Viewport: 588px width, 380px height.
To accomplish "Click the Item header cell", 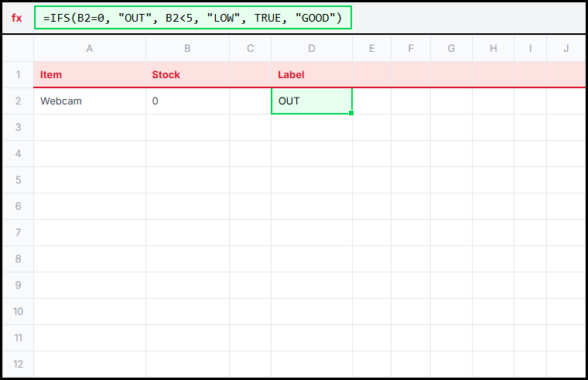I will click(x=90, y=75).
